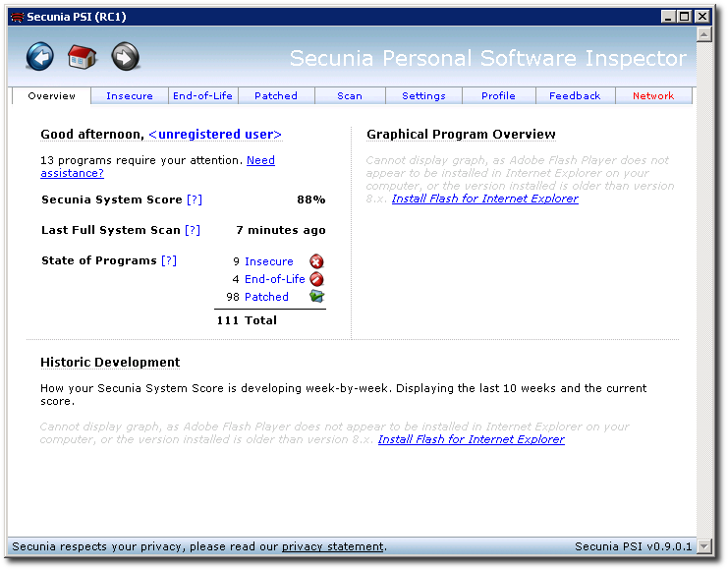Click the Secunia PSI v0.9.0.1 version text
This screenshot has width=728, height=570.
[x=634, y=546]
